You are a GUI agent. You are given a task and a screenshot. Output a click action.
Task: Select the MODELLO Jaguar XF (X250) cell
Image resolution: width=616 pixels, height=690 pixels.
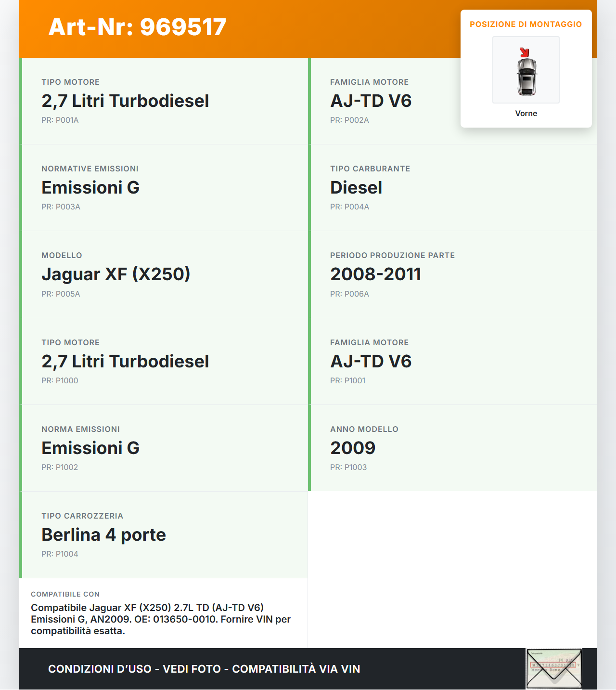coord(164,274)
